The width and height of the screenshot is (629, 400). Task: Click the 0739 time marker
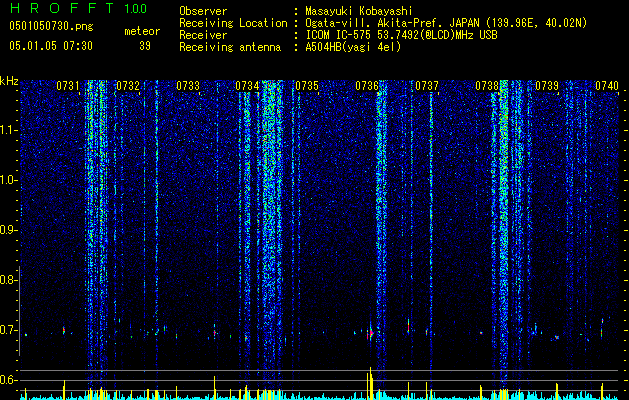pyautogui.click(x=547, y=86)
